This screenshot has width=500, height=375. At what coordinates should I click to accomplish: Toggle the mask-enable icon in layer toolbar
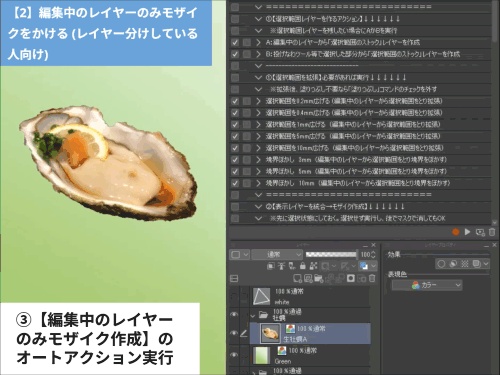pyautogui.click(x=326, y=266)
